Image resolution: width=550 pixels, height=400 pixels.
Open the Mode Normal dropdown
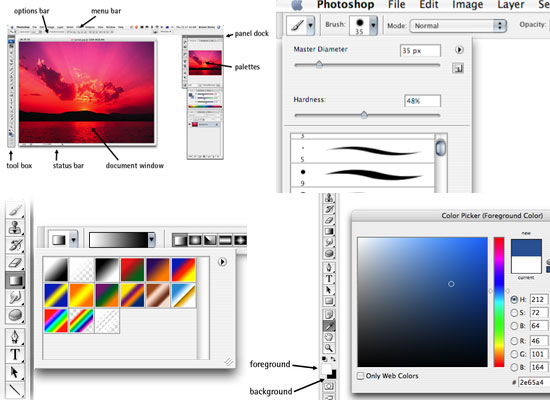click(458, 26)
